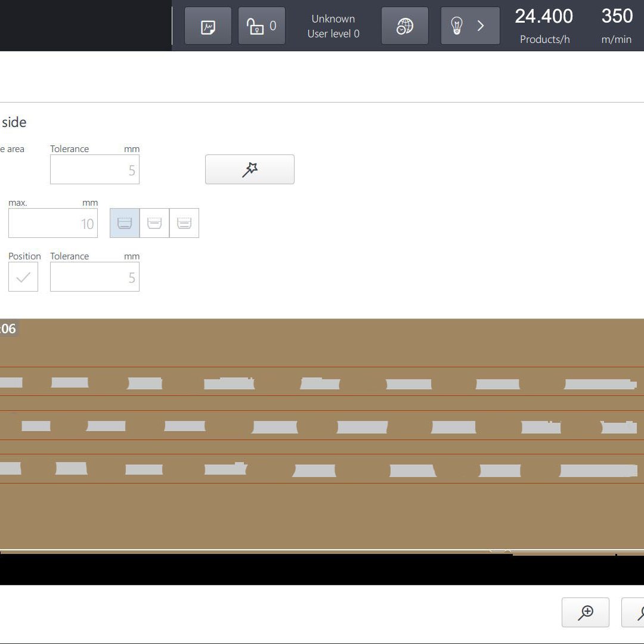Edit the max. mm field
This screenshot has width=644, height=644.
[53, 223]
